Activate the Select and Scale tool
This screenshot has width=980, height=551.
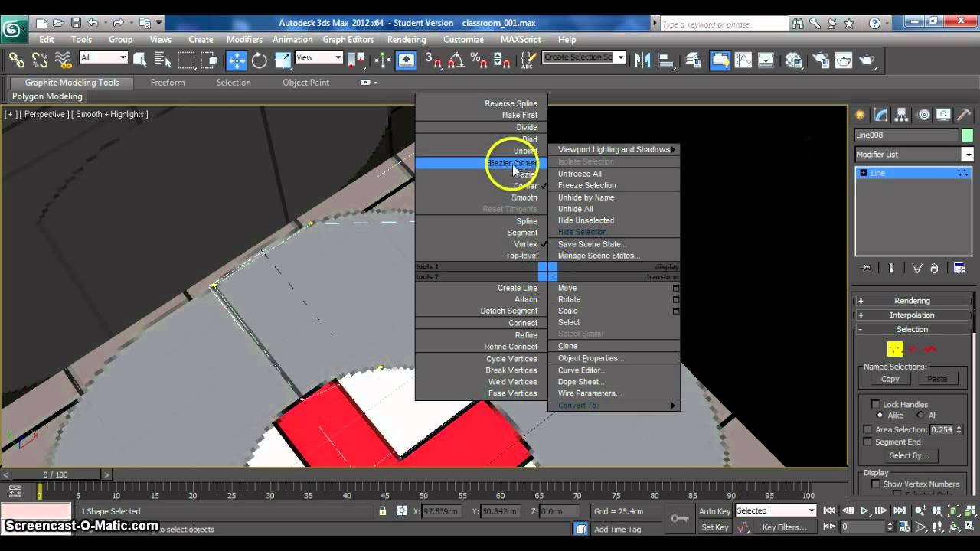pyautogui.click(x=283, y=60)
